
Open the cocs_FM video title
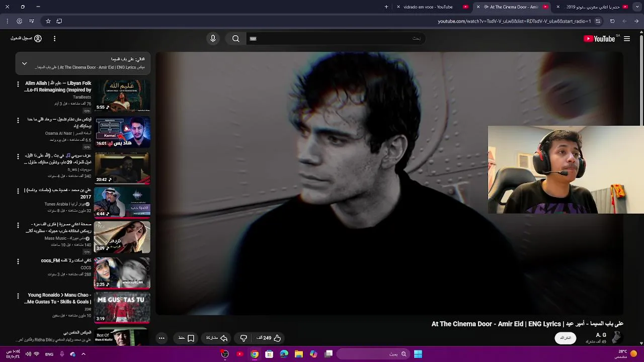coord(66,260)
